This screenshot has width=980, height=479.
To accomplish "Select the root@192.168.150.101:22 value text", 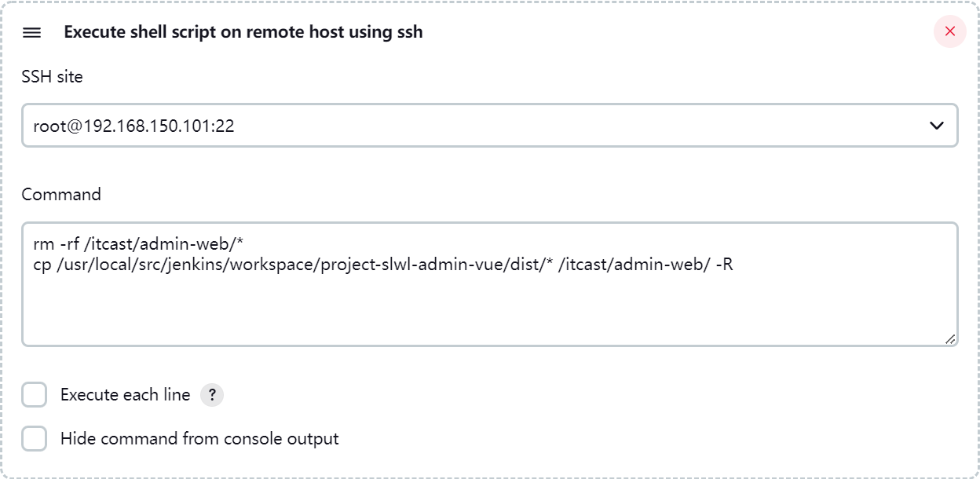I will [133, 126].
